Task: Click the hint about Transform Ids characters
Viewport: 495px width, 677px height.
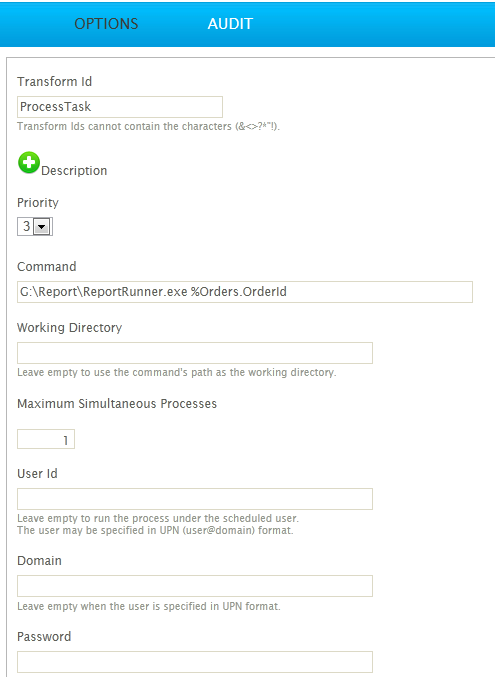Action: pyautogui.click(x=149, y=127)
